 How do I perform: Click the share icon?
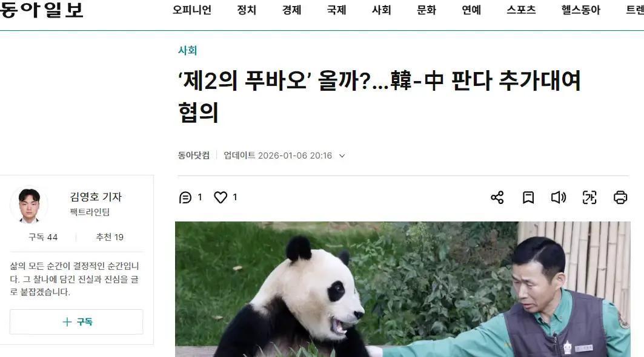[497, 197]
